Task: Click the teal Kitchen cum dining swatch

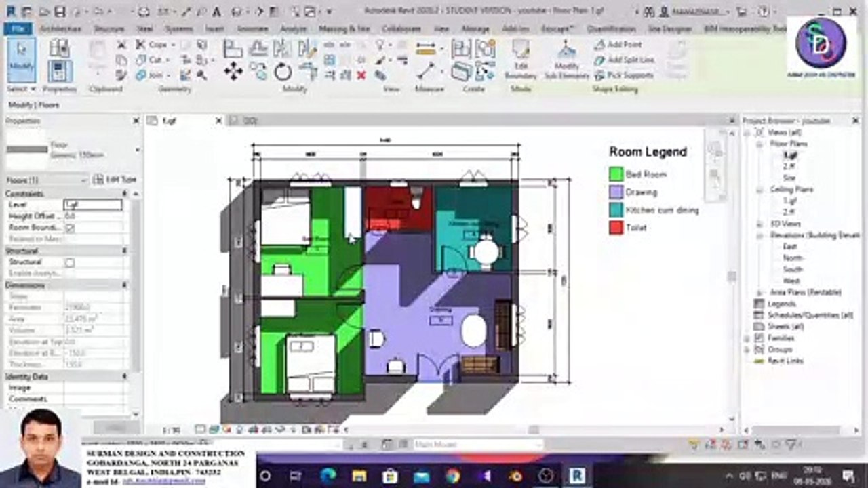Action: point(616,210)
